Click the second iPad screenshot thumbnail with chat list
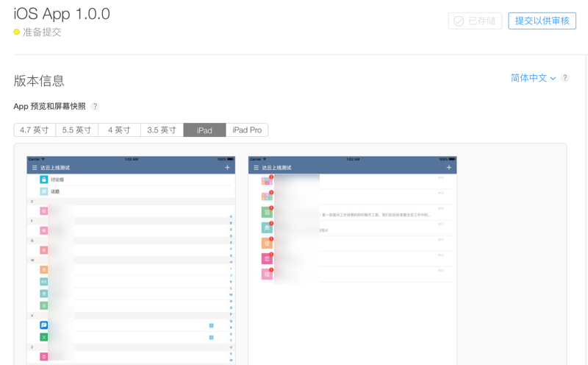Screen dimensions: 588x365 point(353,261)
